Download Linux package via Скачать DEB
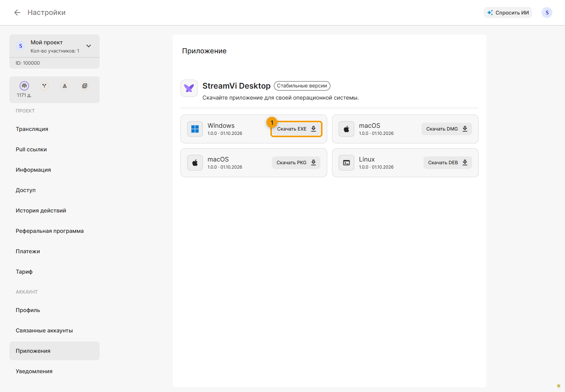Image resolution: width=565 pixels, height=392 pixels. pos(448,163)
